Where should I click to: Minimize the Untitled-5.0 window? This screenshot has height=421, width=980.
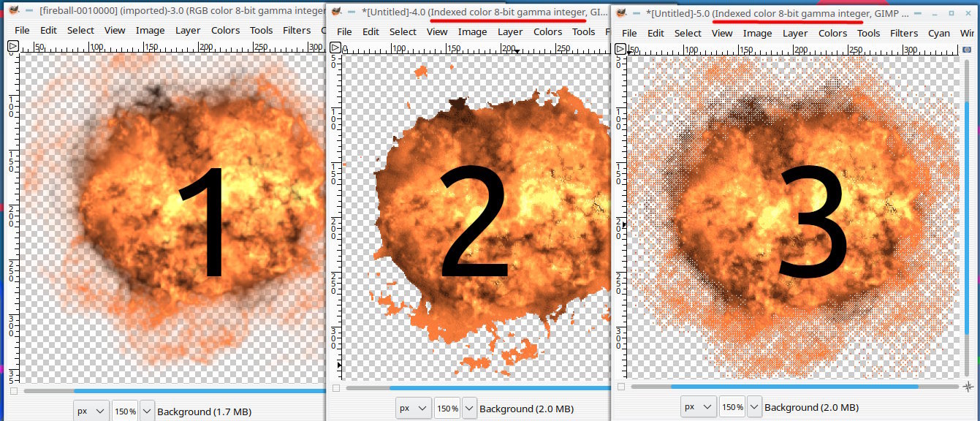click(x=935, y=13)
